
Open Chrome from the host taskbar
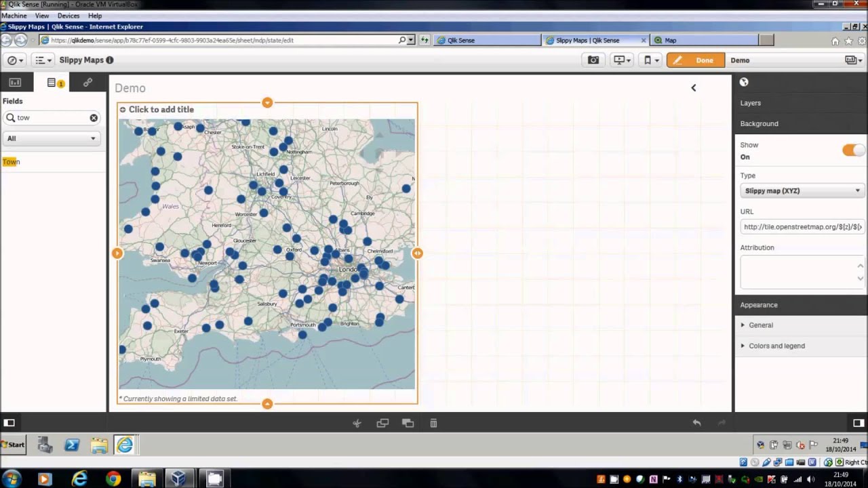pos(113,479)
